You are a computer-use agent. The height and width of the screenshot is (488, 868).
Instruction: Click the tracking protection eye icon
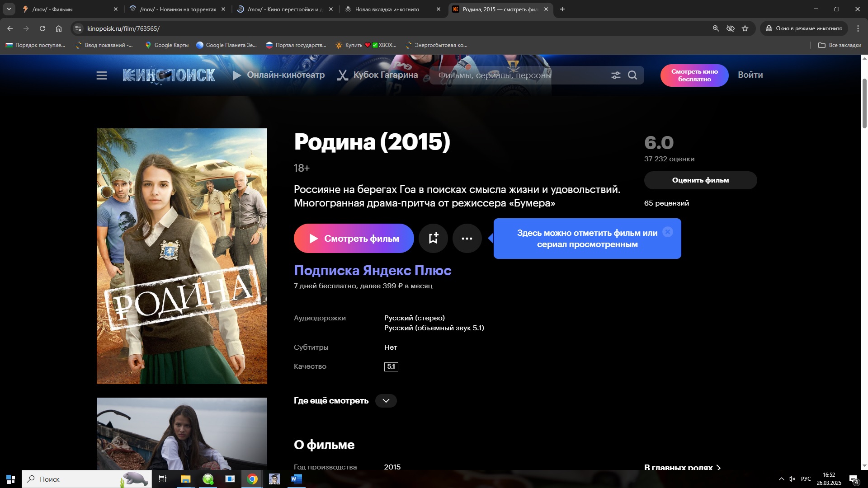point(730,28)
